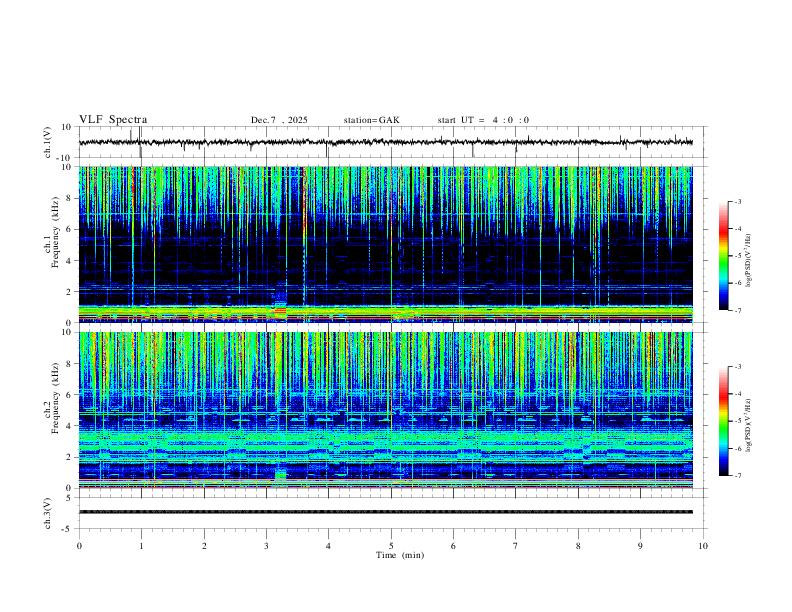Click the "-7" tick on ch.2 colorbar
Image resolution: width=792 pixels, height=612 pixels.
tap(737, 476)
